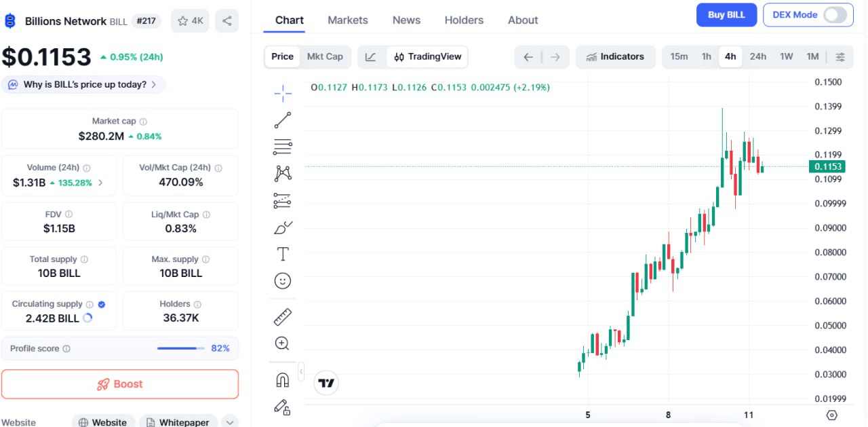The height and width of the screenshot is (427, 868).
Task: Click the 0.1153 current price label
Action: [x=827, y=167]
